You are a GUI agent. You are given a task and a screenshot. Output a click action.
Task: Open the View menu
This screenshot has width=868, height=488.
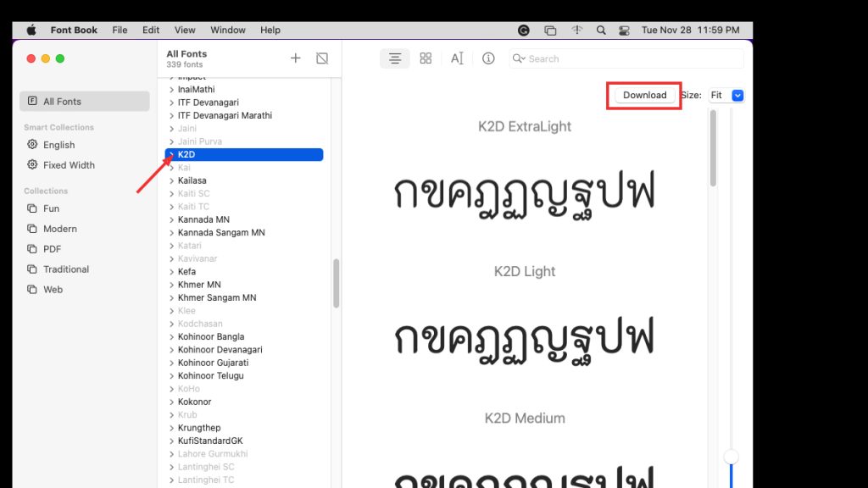point(185,30)
